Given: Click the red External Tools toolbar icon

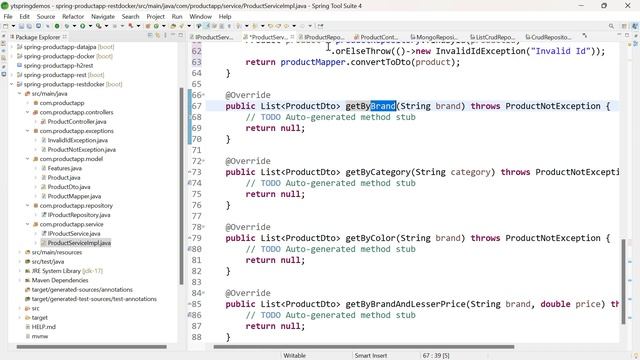Looking at the screenshot, I should tap(131, 26).
